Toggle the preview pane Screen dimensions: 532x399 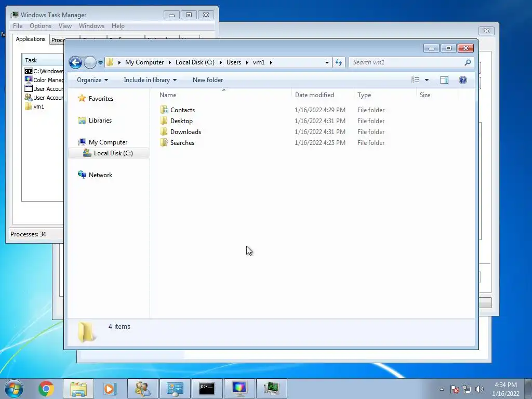point(444,80)
